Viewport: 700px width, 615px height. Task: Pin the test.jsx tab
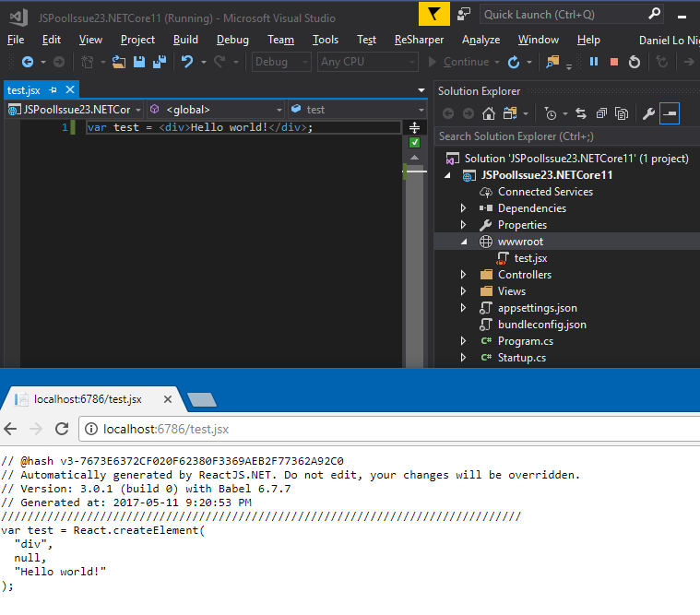pyautogui.click(x=53, y=90)
